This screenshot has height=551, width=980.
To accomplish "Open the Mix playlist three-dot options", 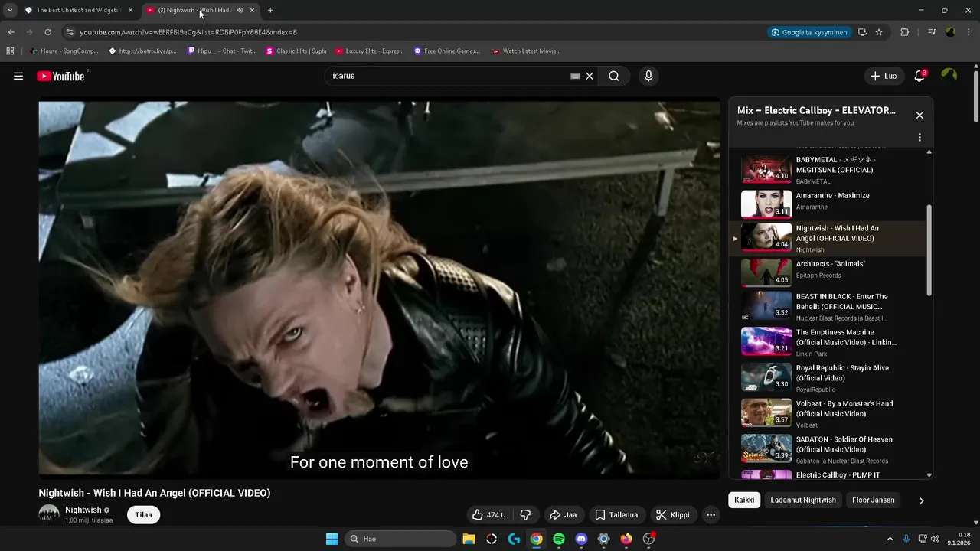I will pos(920,138).
